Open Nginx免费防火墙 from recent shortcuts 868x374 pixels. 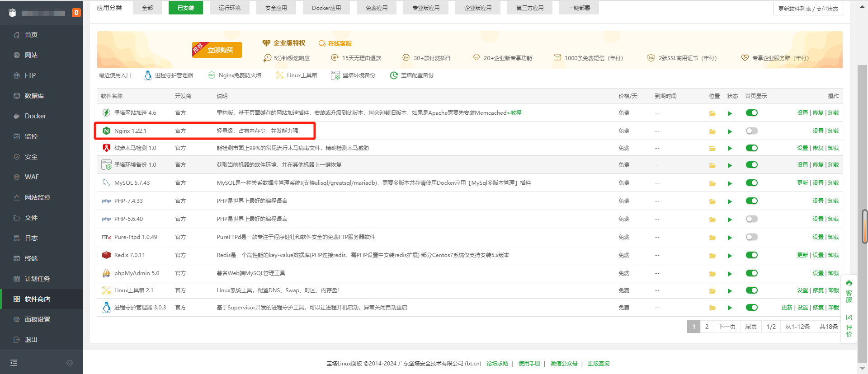235,75
